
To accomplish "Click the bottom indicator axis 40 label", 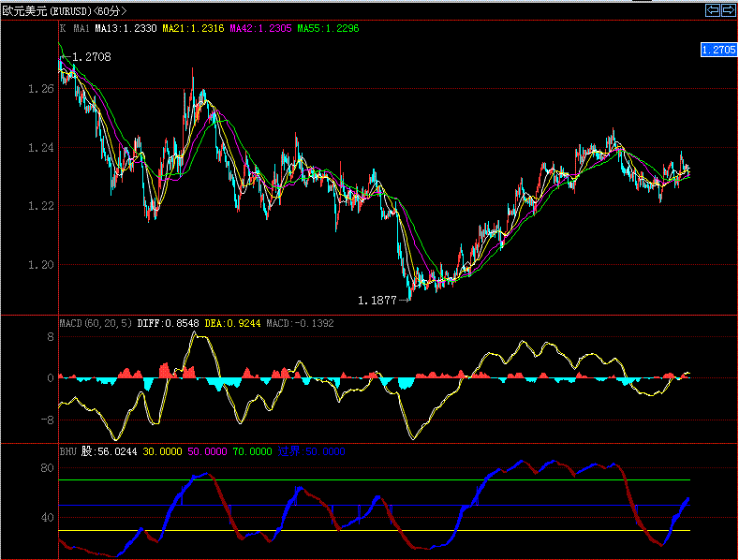I will (x=47, y=518).
